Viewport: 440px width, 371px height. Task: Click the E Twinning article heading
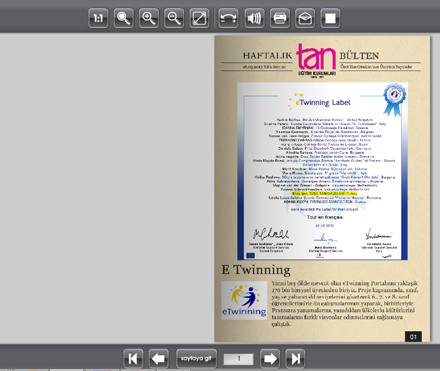pos(256,270)
